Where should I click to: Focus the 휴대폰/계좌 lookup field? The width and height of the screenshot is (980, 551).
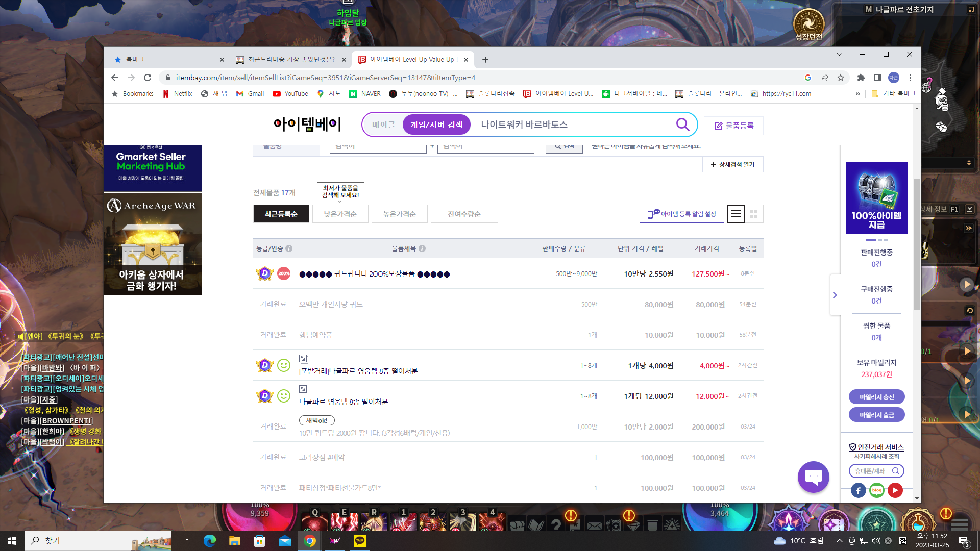(x=876, y=471)
